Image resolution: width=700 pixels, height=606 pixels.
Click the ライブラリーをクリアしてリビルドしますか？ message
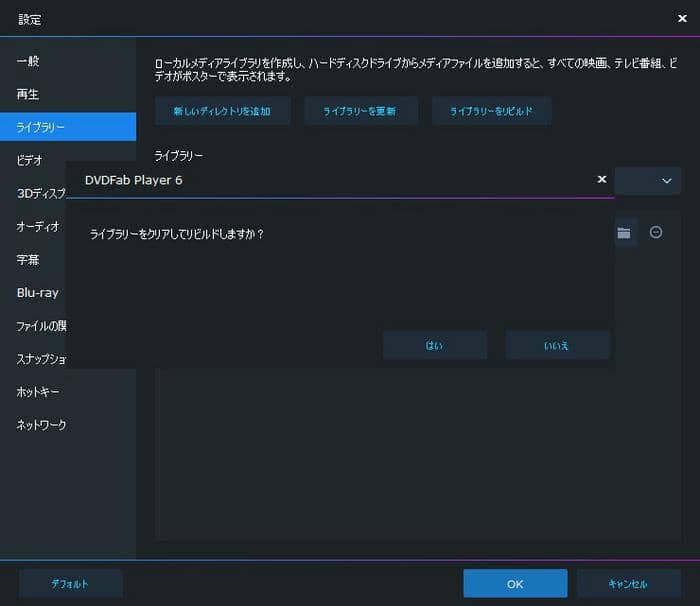(177, 234)
